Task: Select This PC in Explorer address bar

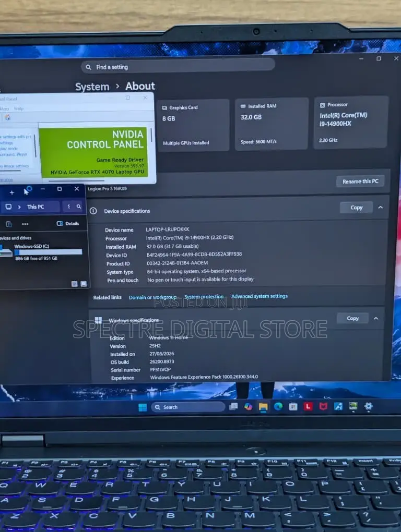Action: click(36, 207)
